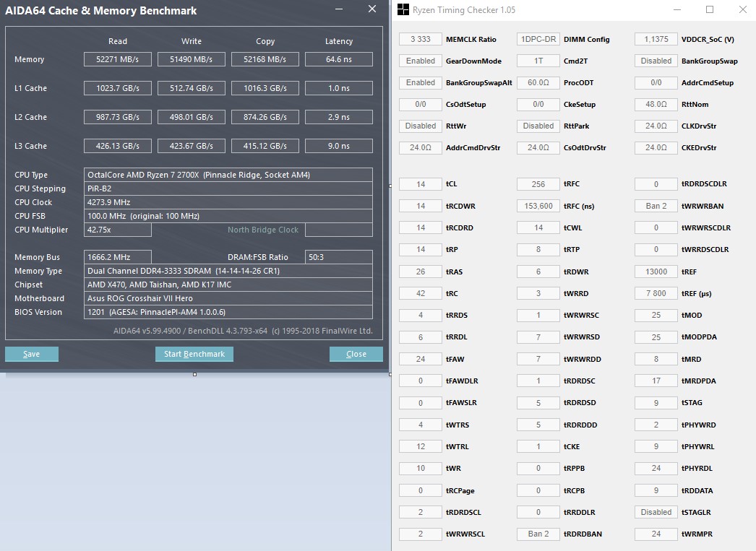Select the Memory Read value 52271 MB/s
This screenshot has width=756, height=551.
pyautogui.click(x=118, y=59)
